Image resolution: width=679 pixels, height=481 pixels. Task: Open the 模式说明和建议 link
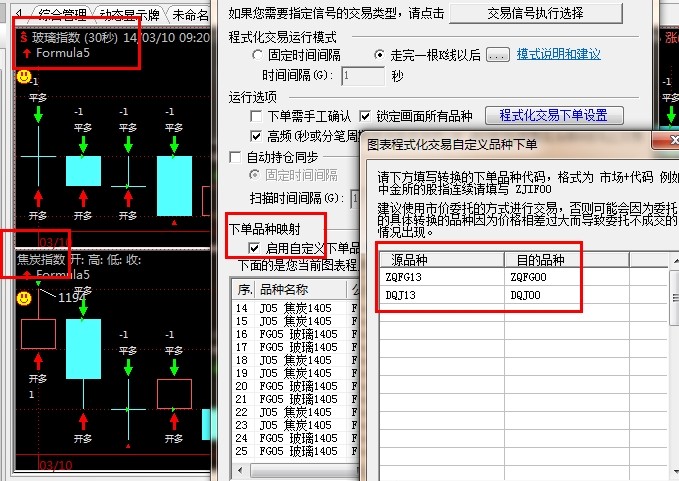tap(559, 55)
